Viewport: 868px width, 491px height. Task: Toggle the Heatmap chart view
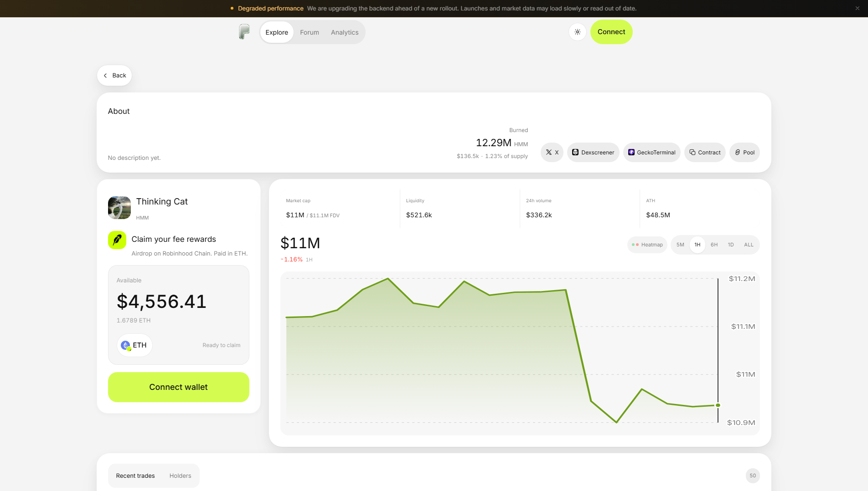tap(647, 245)
